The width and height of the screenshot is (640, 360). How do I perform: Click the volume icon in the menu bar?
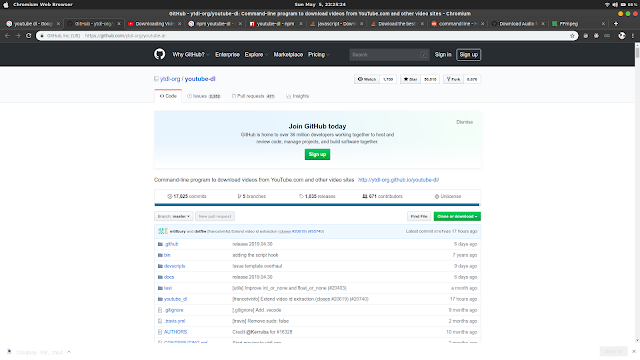click(x=615, y=4)
